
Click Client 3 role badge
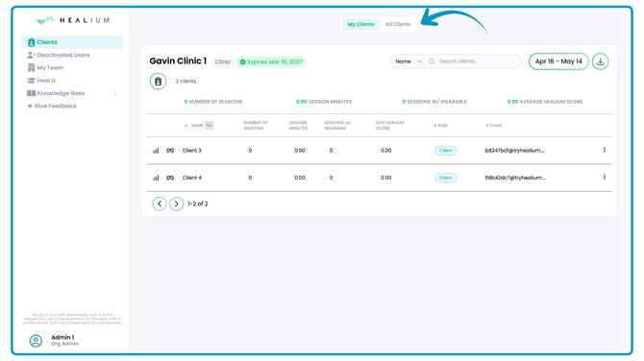[446, 151]
